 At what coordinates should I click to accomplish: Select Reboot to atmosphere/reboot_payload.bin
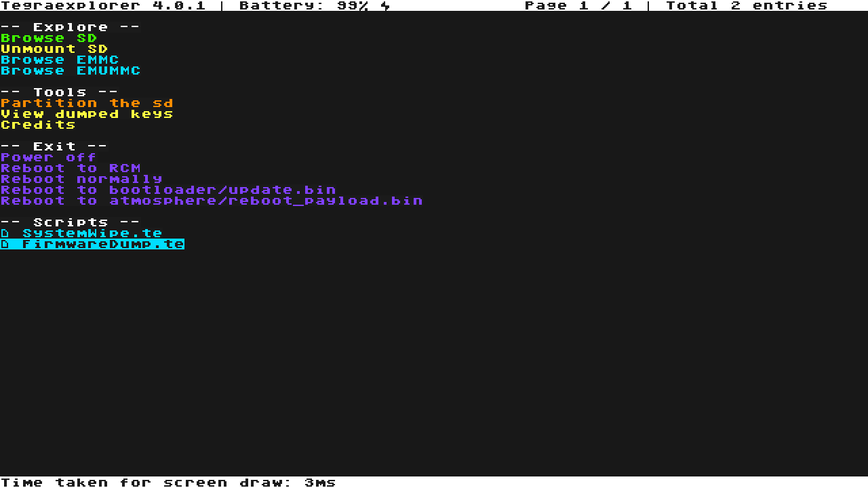click(x=212, y=201)
